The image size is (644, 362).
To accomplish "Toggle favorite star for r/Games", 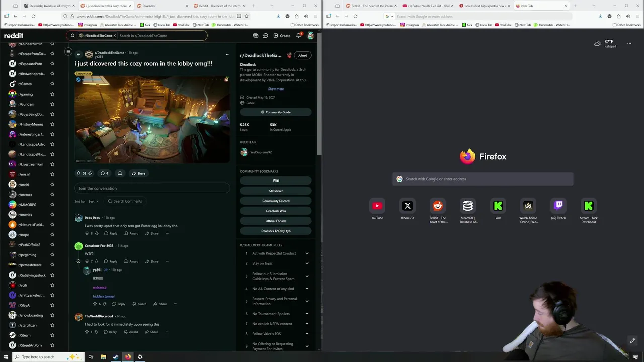I will [x=52, y=84].
